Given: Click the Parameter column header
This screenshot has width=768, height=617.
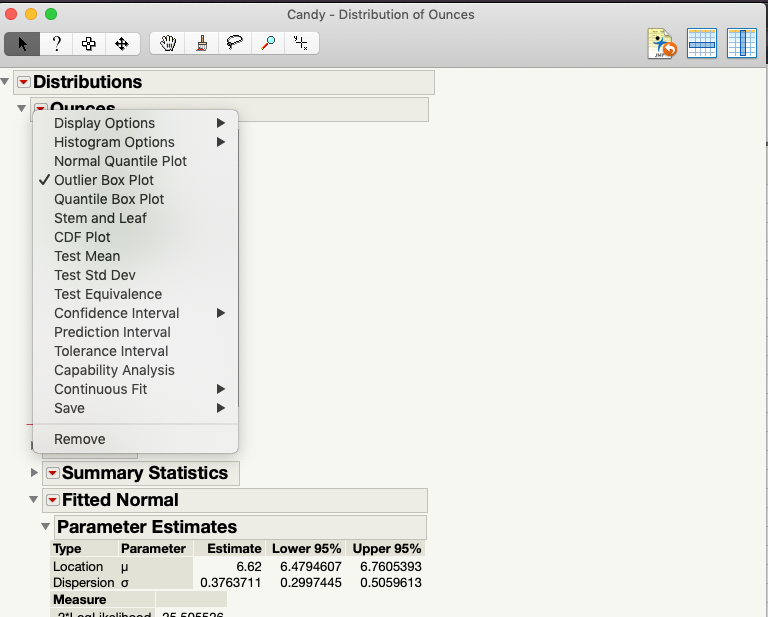Looking at the screenshot, I should point(153,548).
